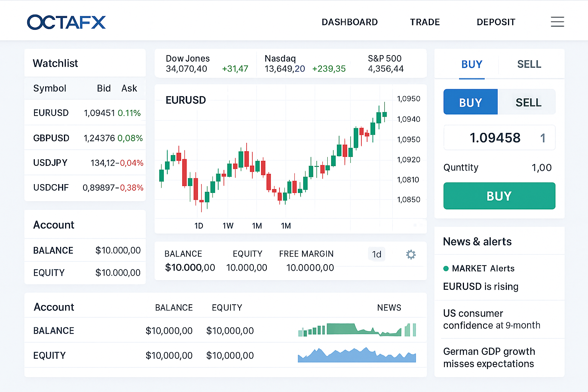Screen dimensions: 588x392
Task: Click USDCHF -0,38% change value
Action: (130, 188)
